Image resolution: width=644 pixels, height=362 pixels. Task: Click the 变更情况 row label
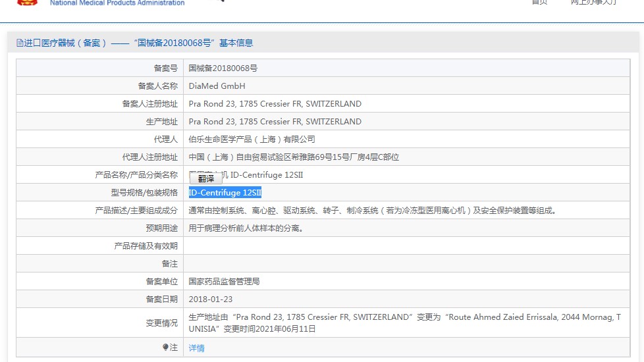(162, 323)
